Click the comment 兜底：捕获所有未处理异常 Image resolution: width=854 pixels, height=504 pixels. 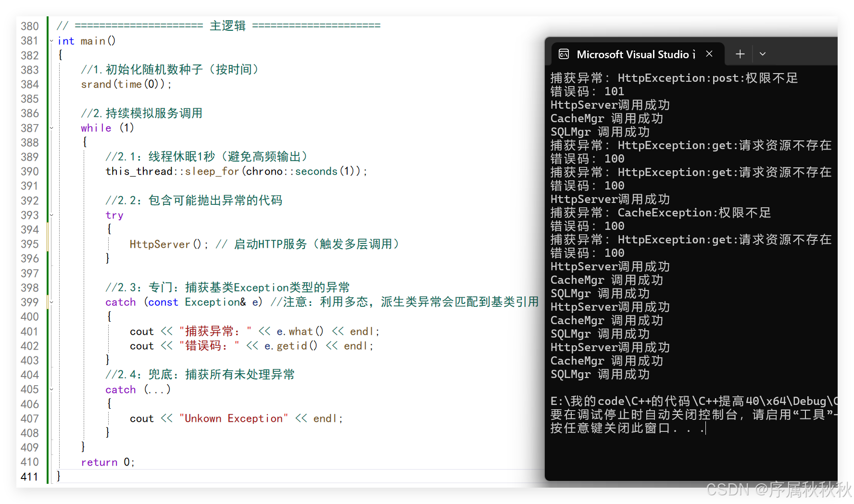[200, 375]
